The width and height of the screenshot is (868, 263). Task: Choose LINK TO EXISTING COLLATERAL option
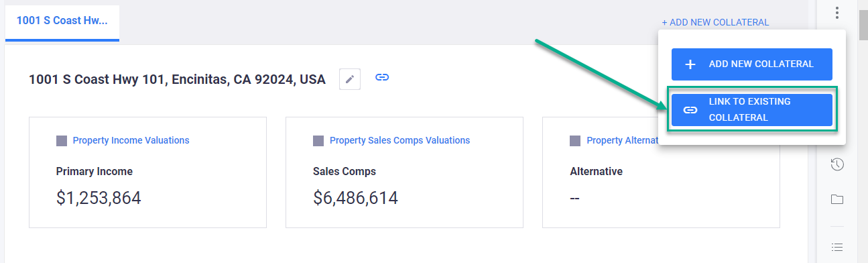(x=752, y=110)
